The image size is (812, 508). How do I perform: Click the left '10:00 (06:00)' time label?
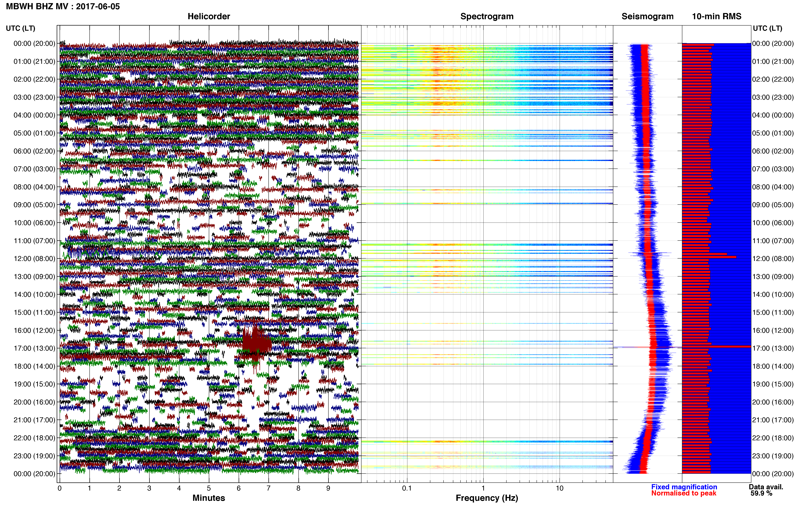34,223
